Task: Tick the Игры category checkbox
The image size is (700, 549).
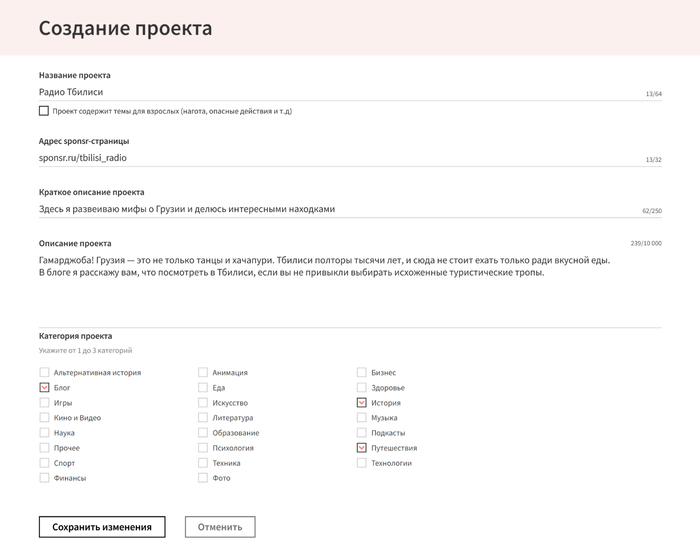Action: (44, 402)
